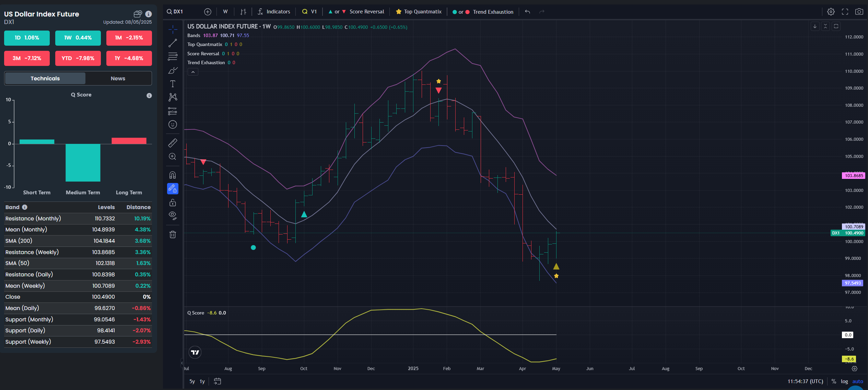
Task: Click the zoom in tool
Action: (x=173, y=157)
